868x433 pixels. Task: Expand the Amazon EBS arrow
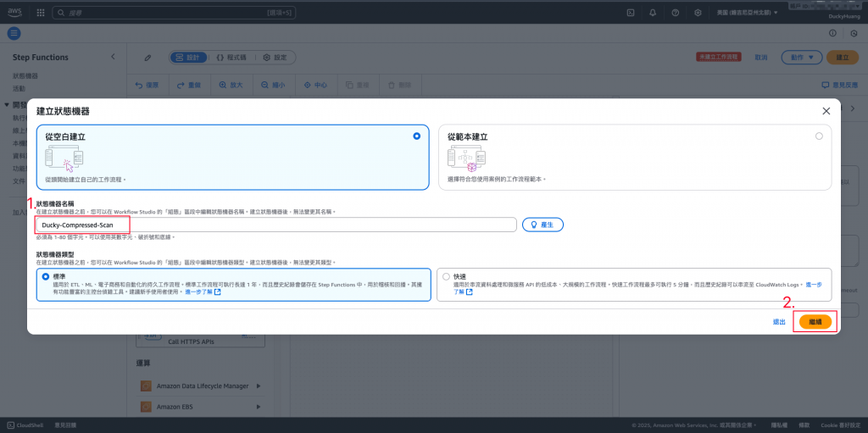[259, 407]
